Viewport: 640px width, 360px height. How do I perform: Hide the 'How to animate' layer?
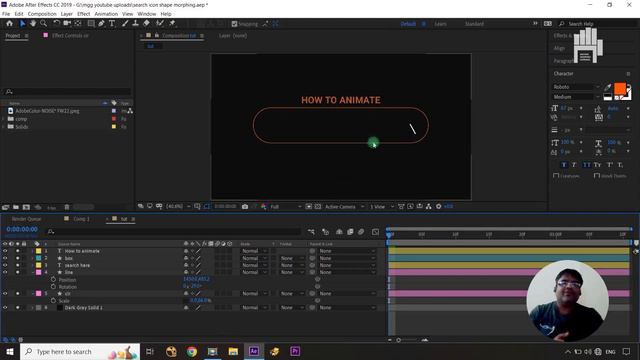5,251
